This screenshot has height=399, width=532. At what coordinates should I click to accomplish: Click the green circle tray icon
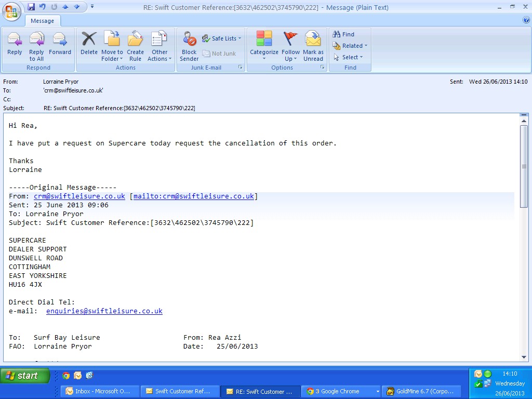click(487, 374)
